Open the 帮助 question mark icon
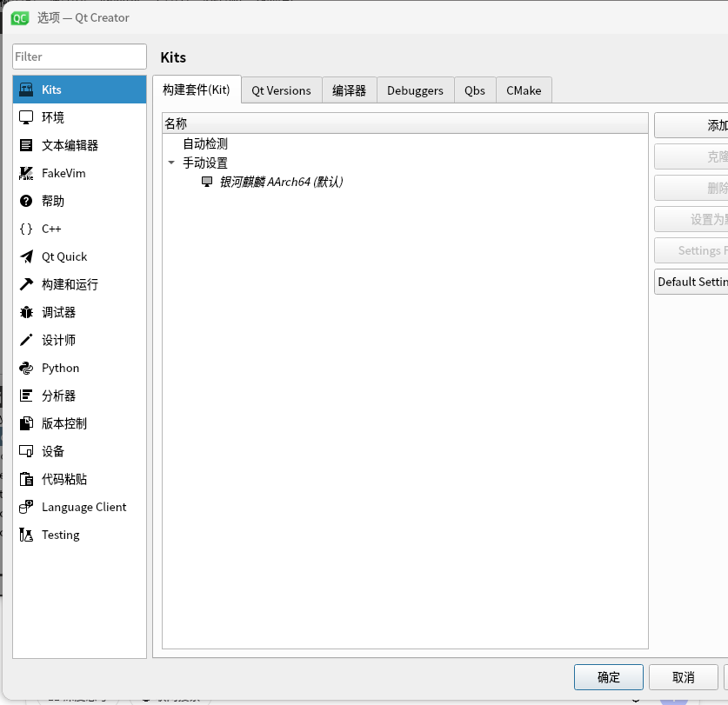The image size is (728, 705). [x=26, y=201]
